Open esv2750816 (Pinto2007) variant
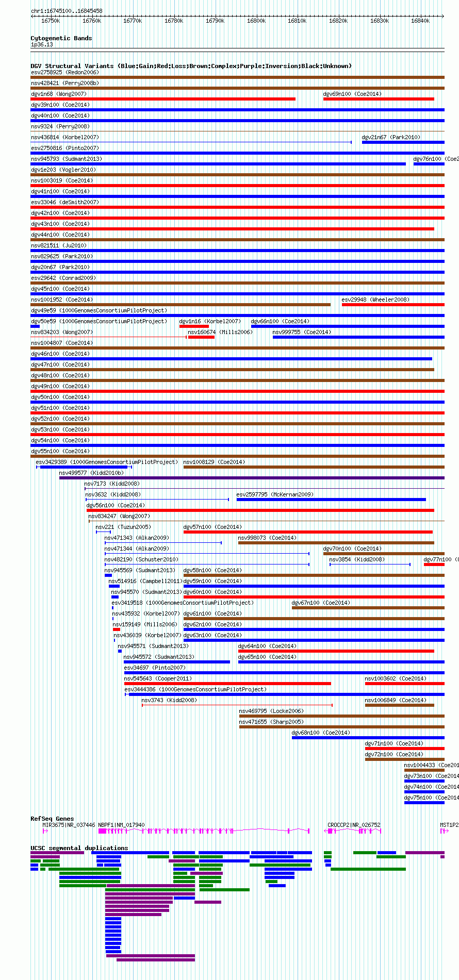 click(65, 148)
